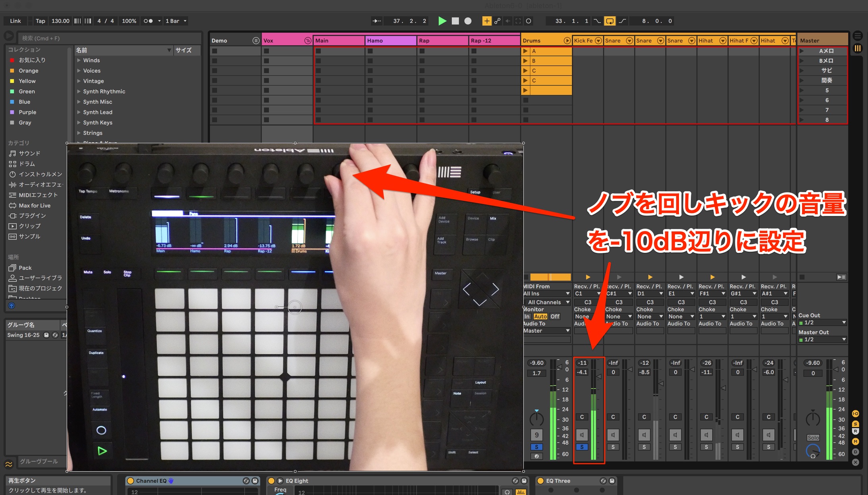Set Monitor to In
The image size is (868, 495).
tap(527, 316)
